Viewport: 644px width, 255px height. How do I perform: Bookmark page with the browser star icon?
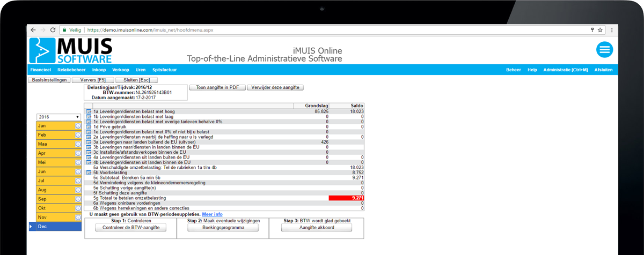coord(601,30)
